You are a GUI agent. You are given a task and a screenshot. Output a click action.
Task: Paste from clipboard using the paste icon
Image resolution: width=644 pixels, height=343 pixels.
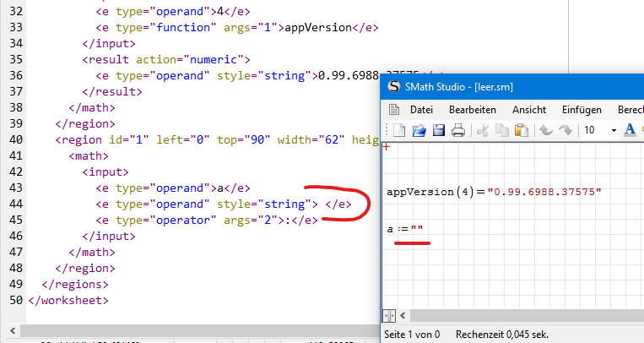tap(522, 130)
